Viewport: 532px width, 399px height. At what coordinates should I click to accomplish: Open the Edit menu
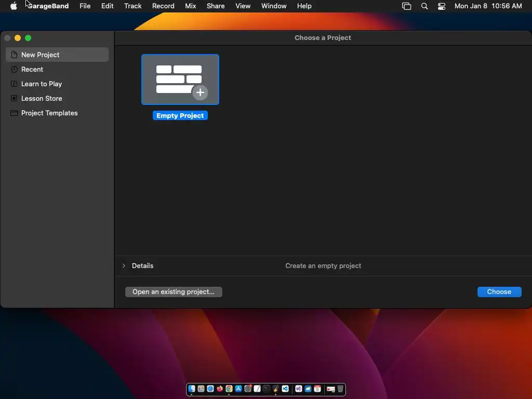[107, 6]
